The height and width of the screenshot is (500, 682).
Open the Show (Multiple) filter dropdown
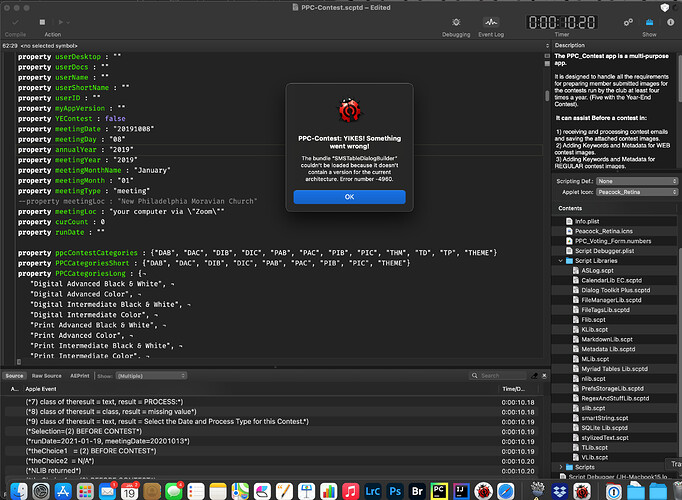click(151, 376)
